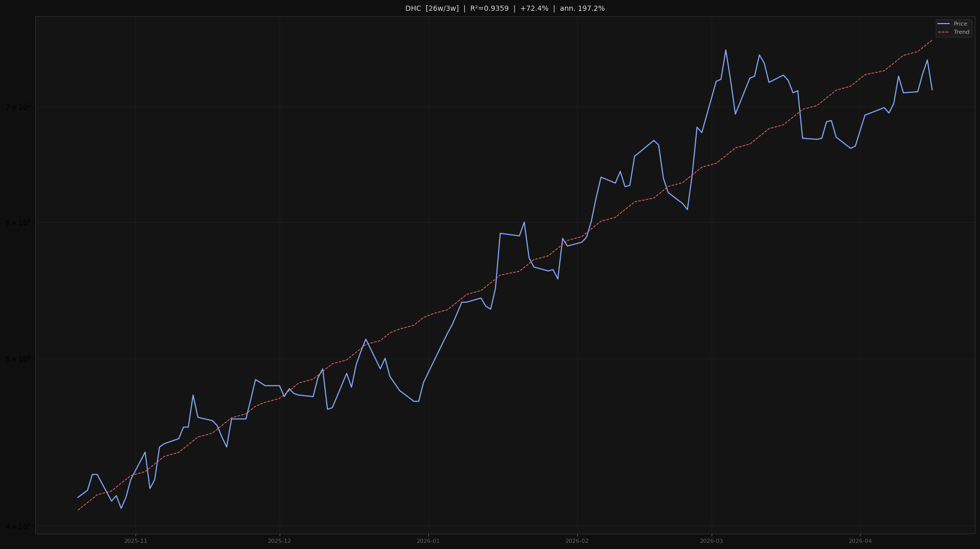Click the 7×10⁰ y-axis label
Screen dimensions: 980x549
click(x=17, y=106)
